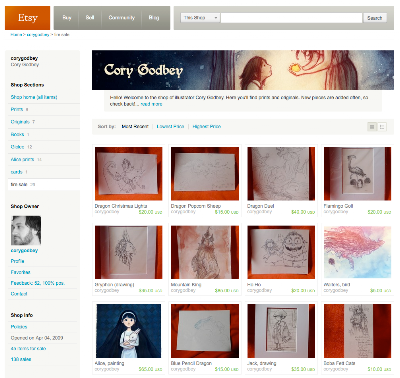Open the corygodbey link under owner photo
Image resolution: width=400 pixels, height=378 pixels.
pos(24,250)
